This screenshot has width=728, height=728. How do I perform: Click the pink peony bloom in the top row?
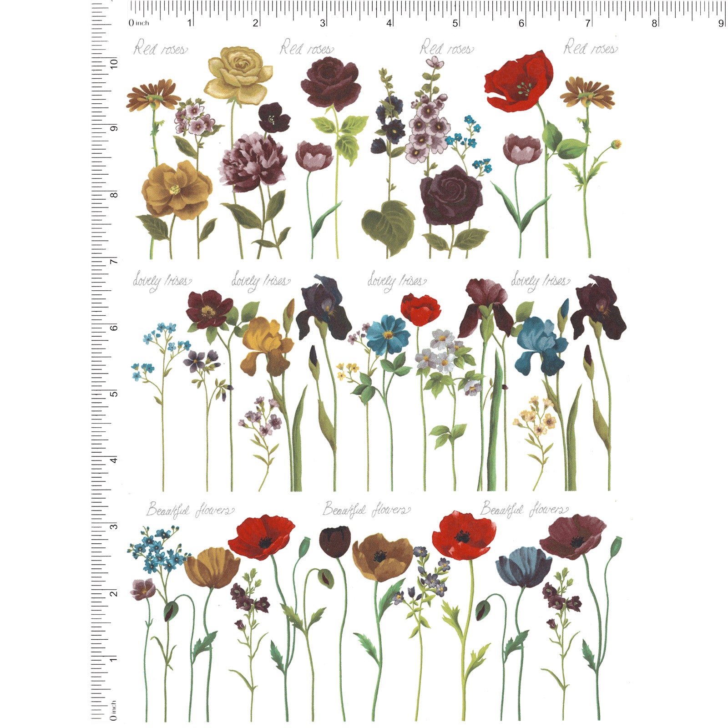coord(253,162)
